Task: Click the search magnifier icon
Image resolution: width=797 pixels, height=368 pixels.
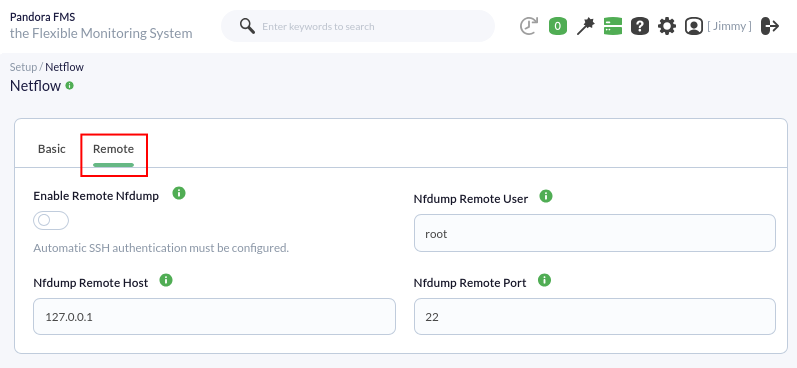Action: [247, 26]
